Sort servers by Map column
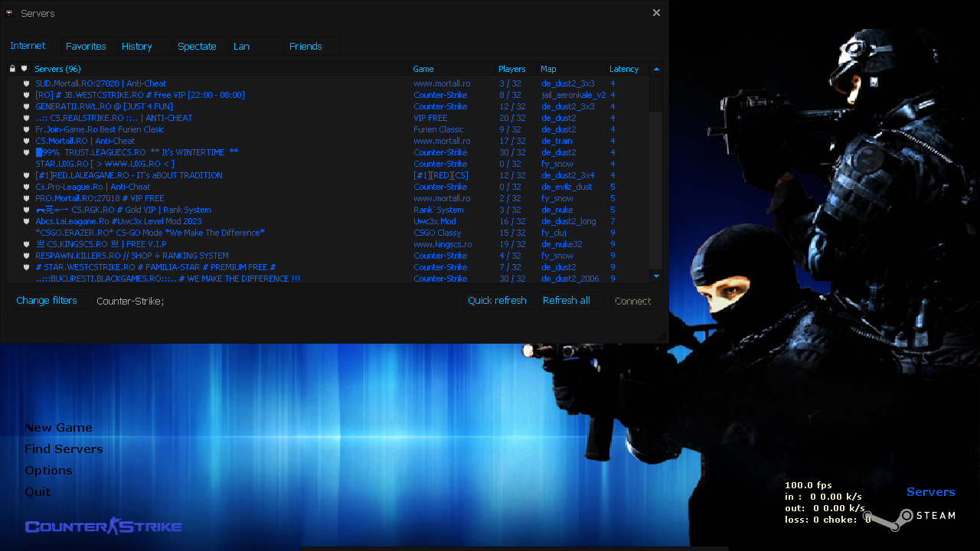The image size is (980, 551). tap(548, 69)
